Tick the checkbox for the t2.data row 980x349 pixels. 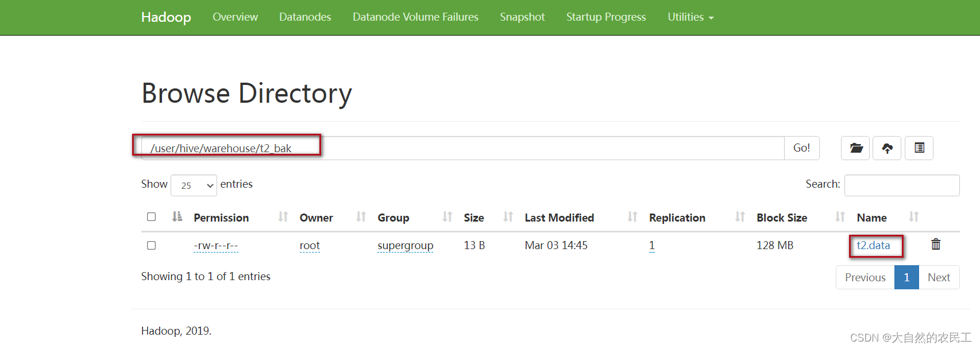tap(152, 246)
